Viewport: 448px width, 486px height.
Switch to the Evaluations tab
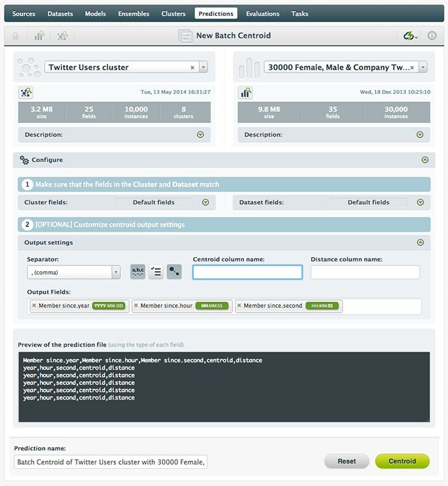click(262, 13)
